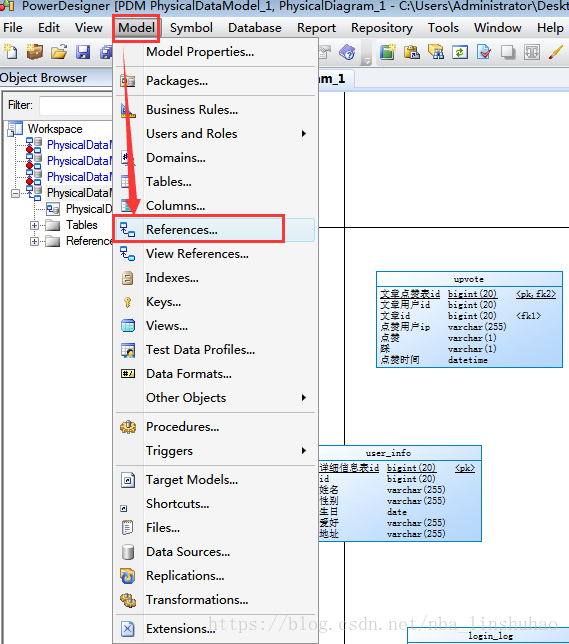
Task: Expand the Reference folder in Object Browser
Action: coord(35,242)
